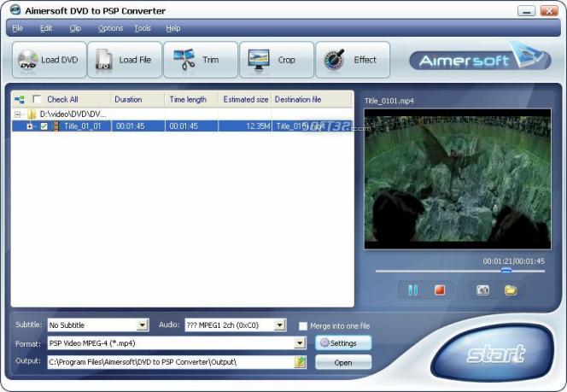Take a snapshot with the camera icon
The width and height of the screenshot is (567, 392).
482,290
